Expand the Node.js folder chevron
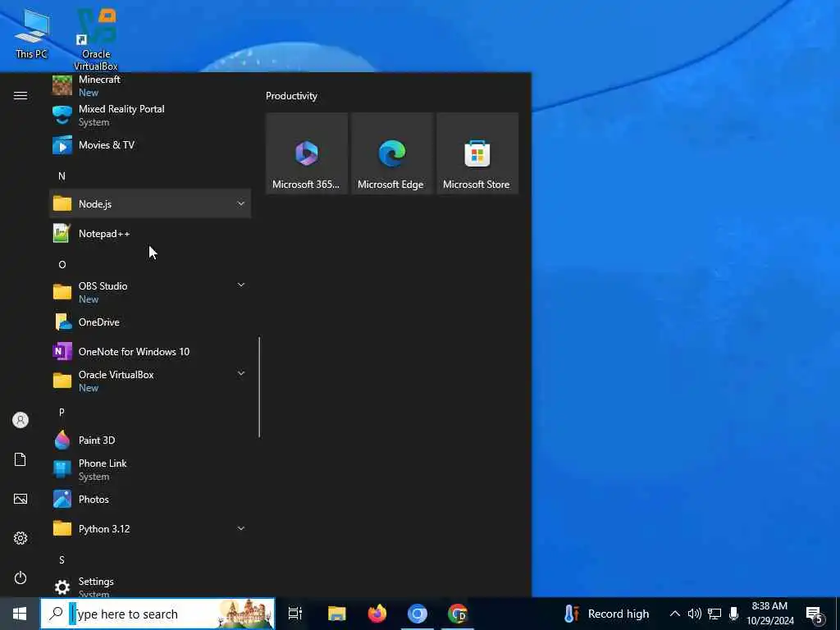 (x=240, y=203)
